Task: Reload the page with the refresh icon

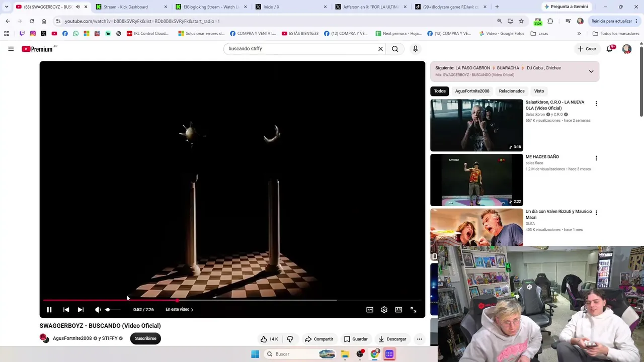Action: tap(32, 21)
